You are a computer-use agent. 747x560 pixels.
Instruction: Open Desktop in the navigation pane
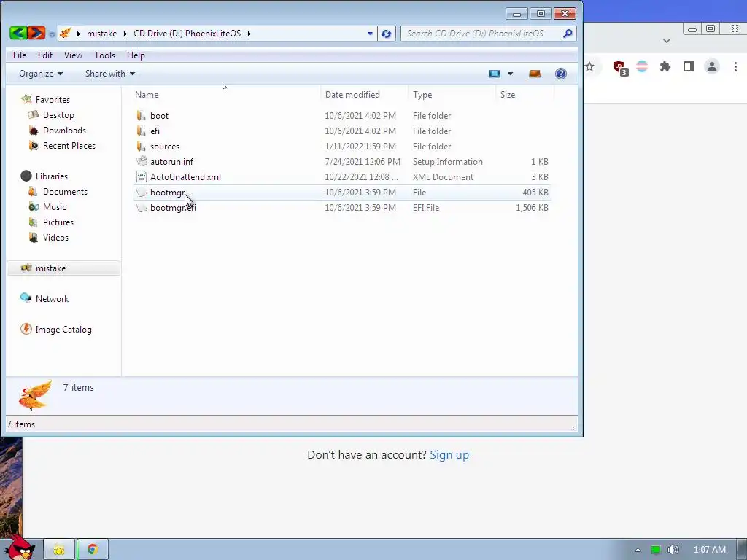point(58,115)
